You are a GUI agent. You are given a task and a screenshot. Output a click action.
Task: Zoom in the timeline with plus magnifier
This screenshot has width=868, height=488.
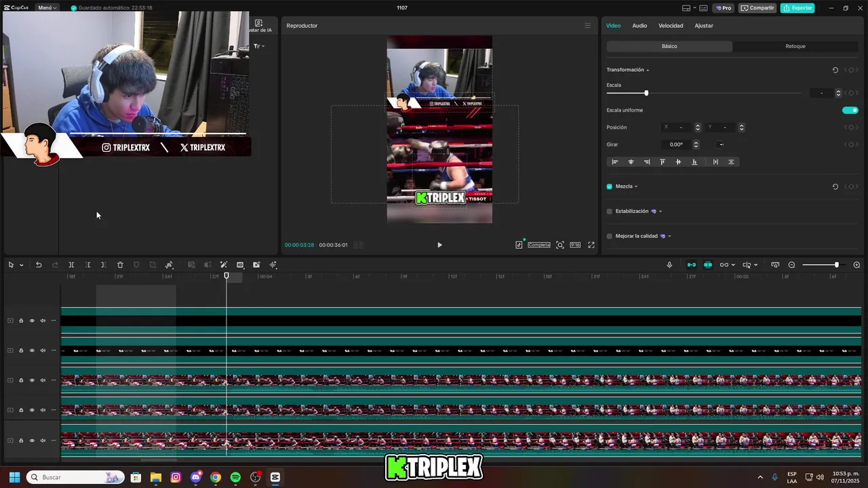[x=856, y=265]
